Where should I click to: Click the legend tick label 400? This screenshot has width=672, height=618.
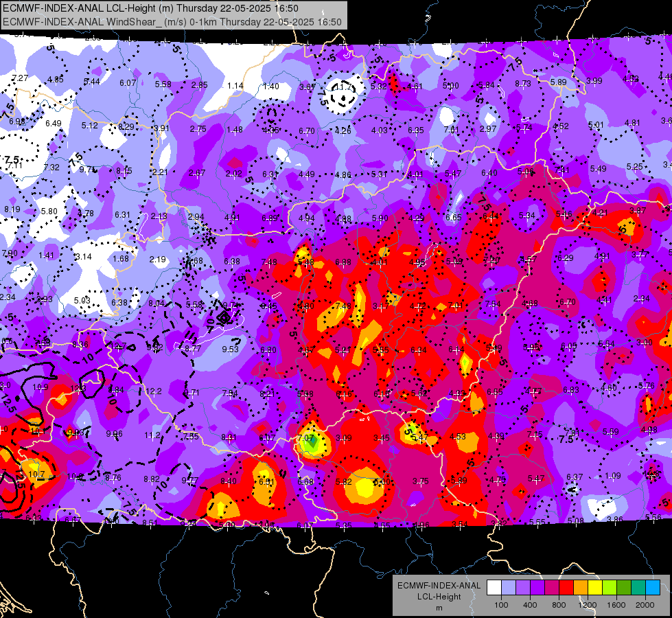coord(530,605)
